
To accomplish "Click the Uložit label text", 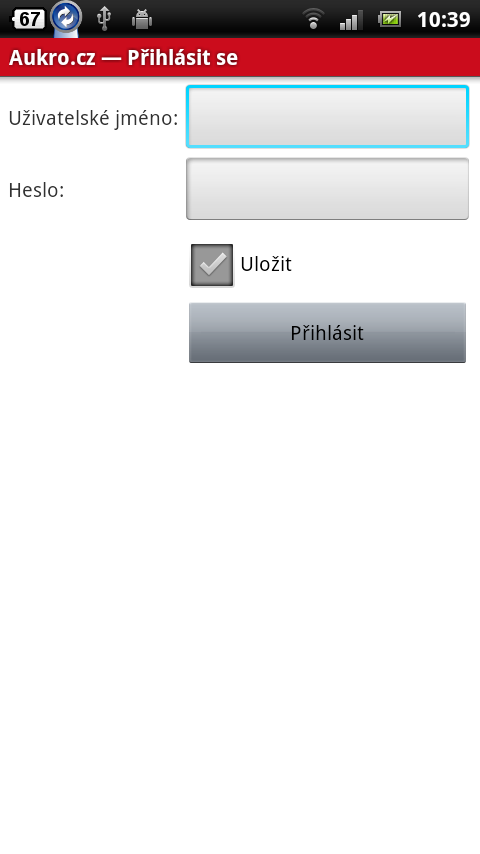I will [266, 264].
